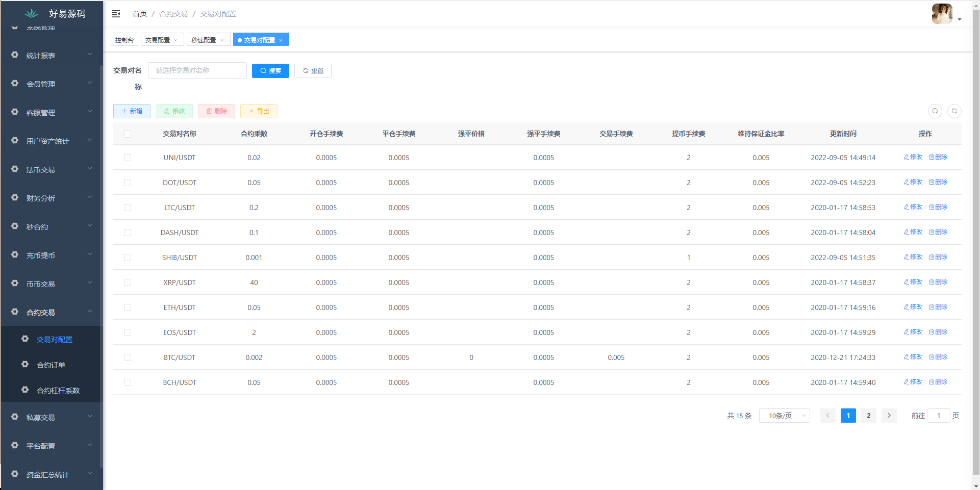
Task: Switch to the 交易配置 tab
Action: 157,40
